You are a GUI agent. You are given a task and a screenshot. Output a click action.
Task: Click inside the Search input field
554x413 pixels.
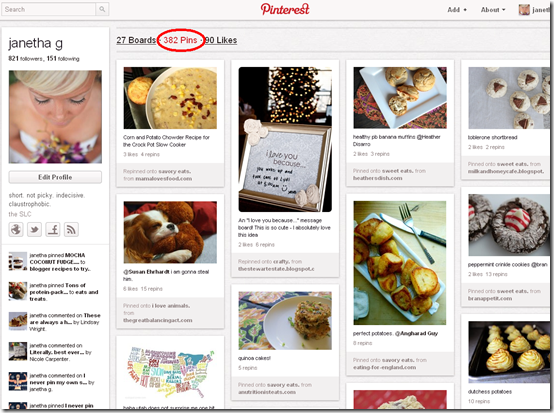pyautogui.click(x=49, y=9)
